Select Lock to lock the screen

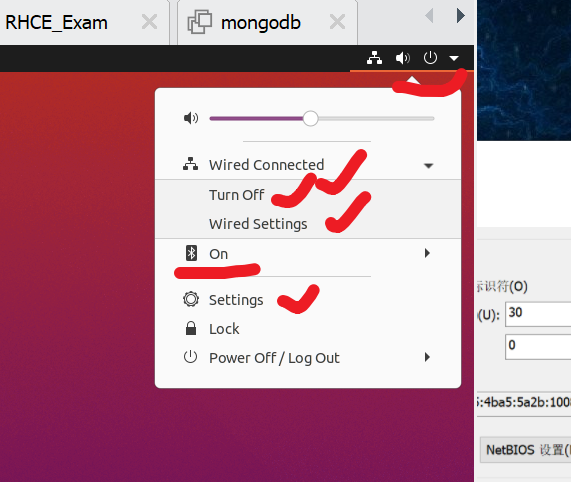point(224,329)
